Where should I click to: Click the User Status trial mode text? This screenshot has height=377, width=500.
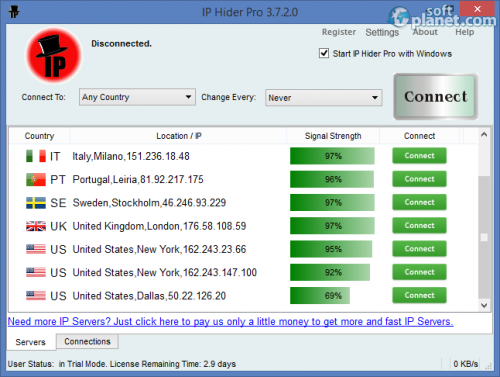(x=122, y=364)
